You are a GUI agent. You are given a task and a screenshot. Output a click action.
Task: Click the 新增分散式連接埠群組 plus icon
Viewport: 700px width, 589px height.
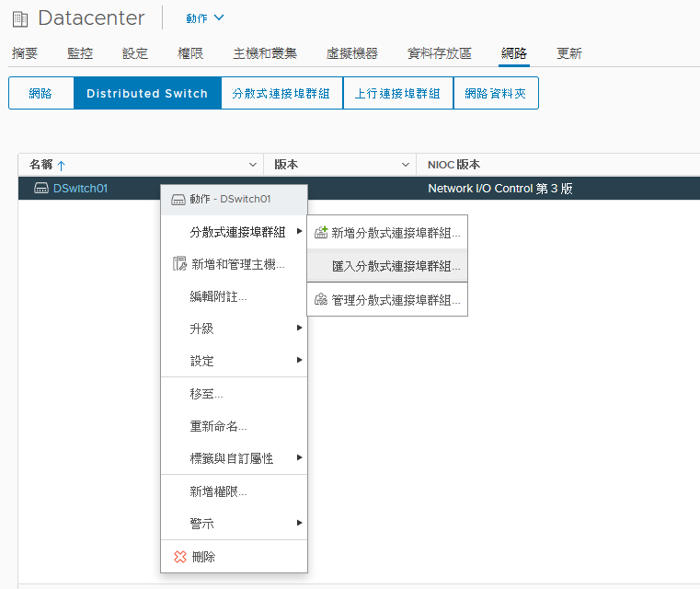(x=321, y=232)
